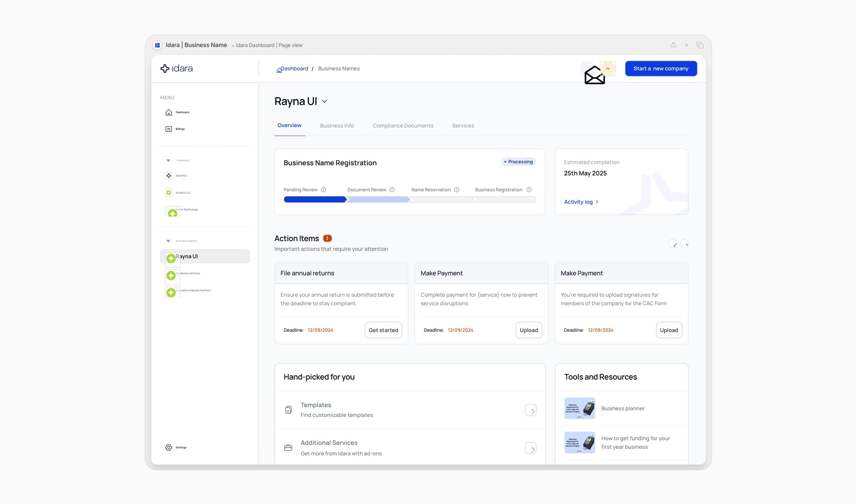Open the envelope inbox icon in header

point(595,75)
